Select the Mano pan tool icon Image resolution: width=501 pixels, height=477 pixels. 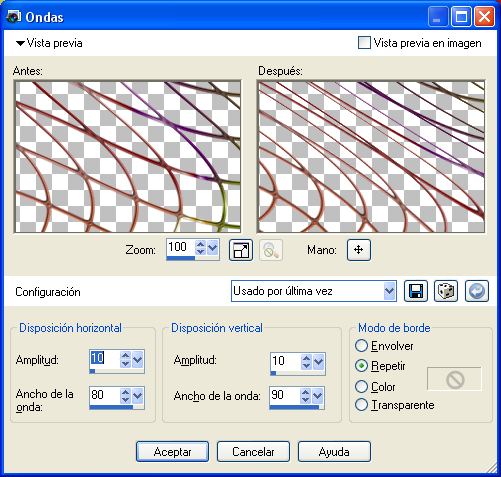point(359,250)
